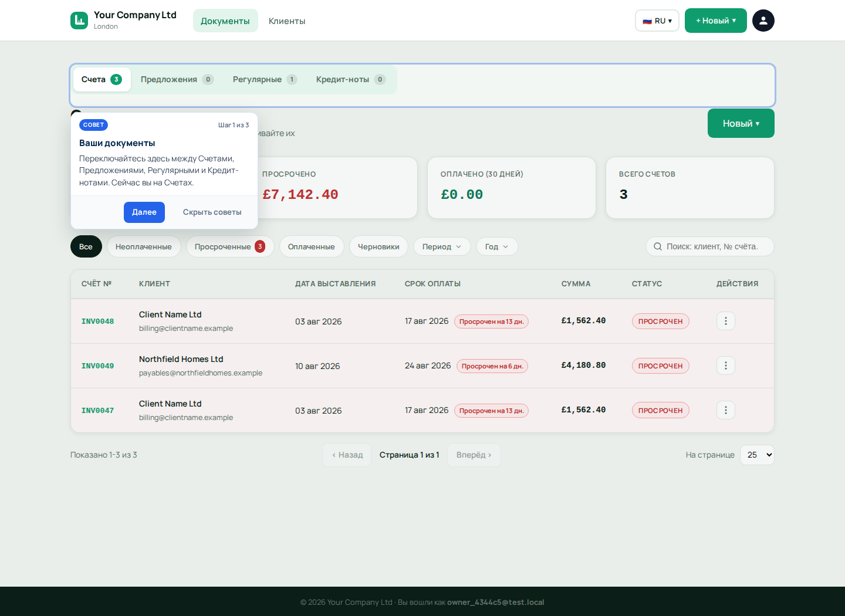Change the per-page count dropdown showing 25

757,455
